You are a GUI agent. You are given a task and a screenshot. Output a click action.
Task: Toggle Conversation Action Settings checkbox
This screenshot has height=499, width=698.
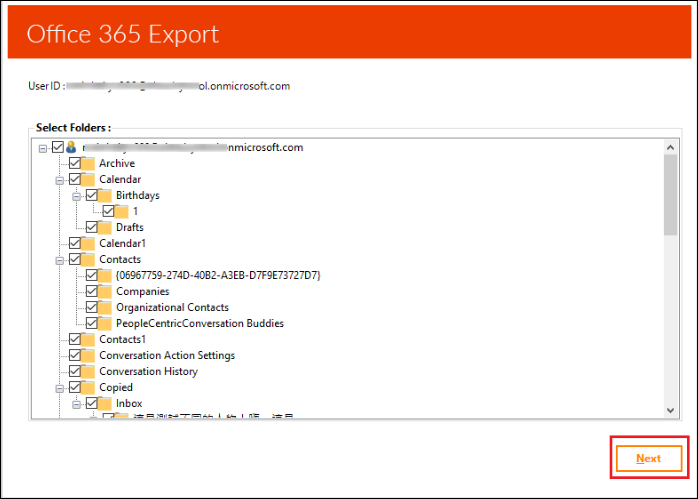75,355
